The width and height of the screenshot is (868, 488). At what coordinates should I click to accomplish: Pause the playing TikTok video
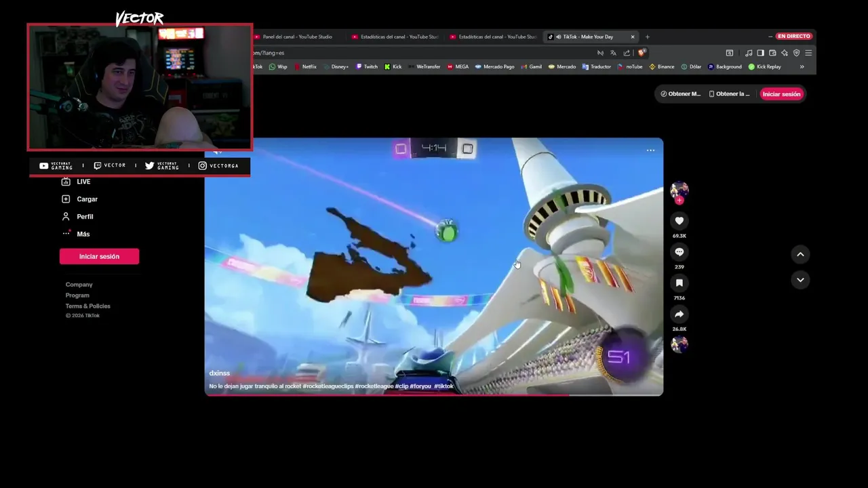(x=434, y=266)
